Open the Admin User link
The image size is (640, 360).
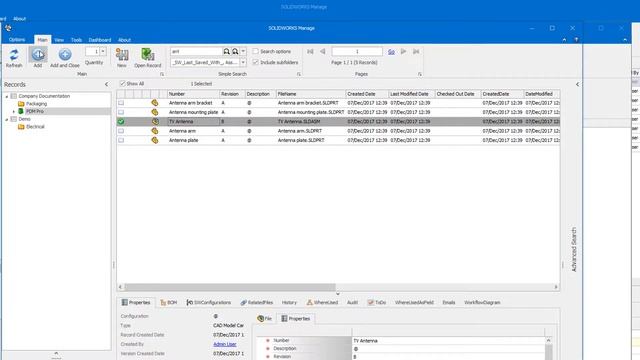pyautogui.click(x=224, y=344)
